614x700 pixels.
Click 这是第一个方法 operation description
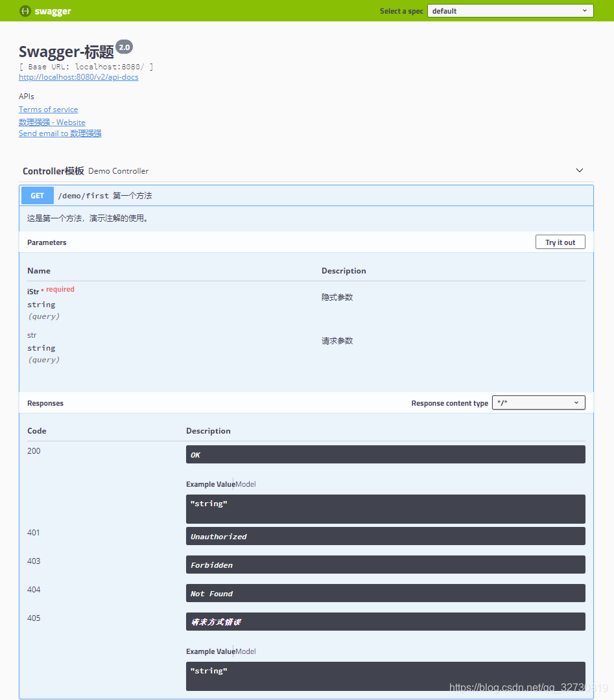tap(88, 218)
